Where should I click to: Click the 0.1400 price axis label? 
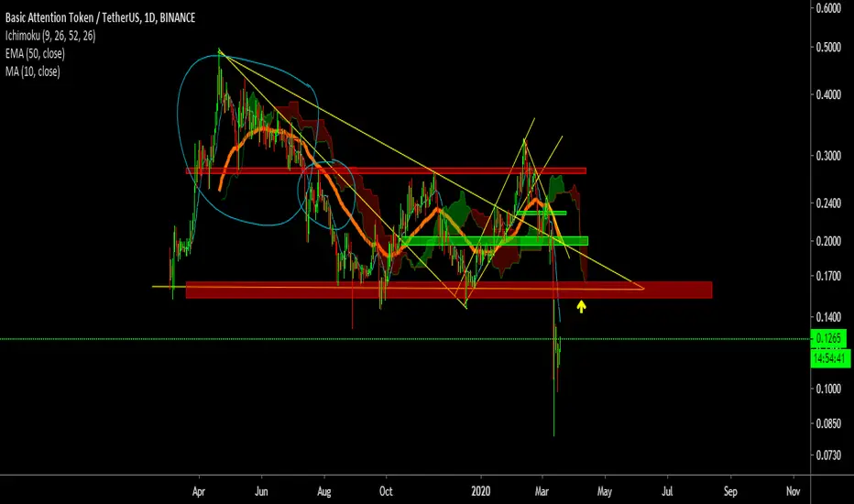coord(828,317)
